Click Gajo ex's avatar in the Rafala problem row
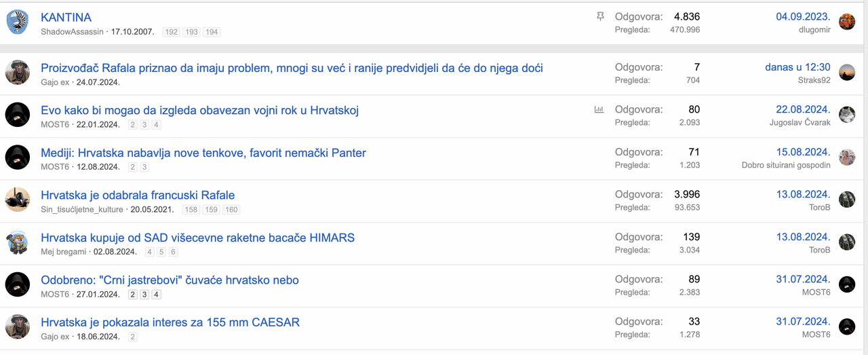The width and height of the screenshot is (868, 355). pos(18,72)
